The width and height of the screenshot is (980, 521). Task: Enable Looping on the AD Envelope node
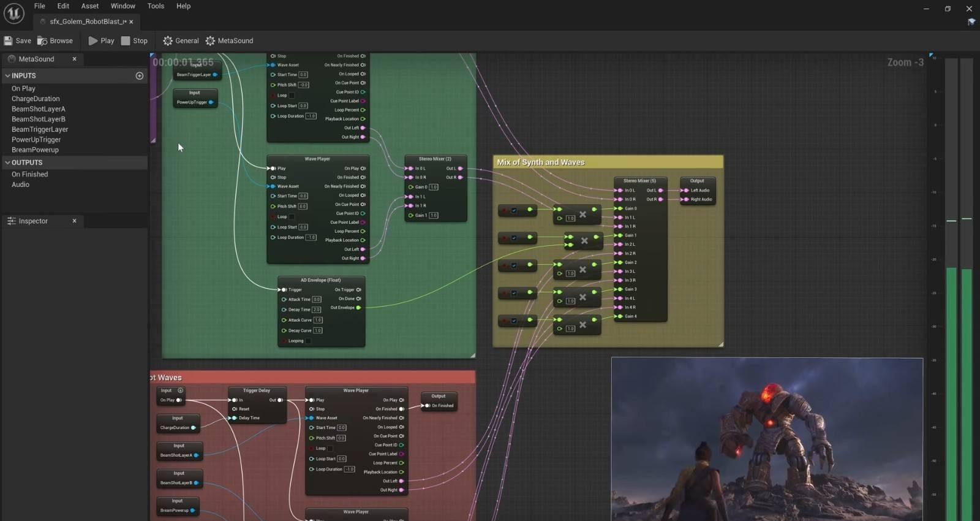click(308, 341)
